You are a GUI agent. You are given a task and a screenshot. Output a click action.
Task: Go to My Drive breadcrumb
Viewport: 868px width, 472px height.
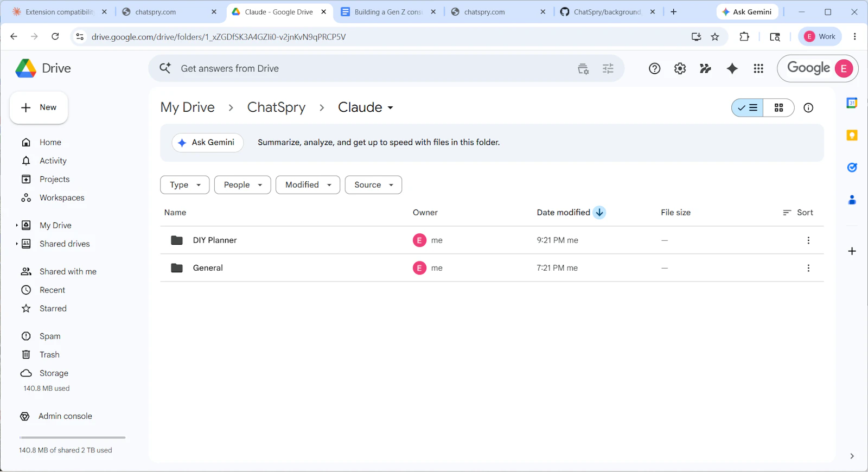pos(188,107)
